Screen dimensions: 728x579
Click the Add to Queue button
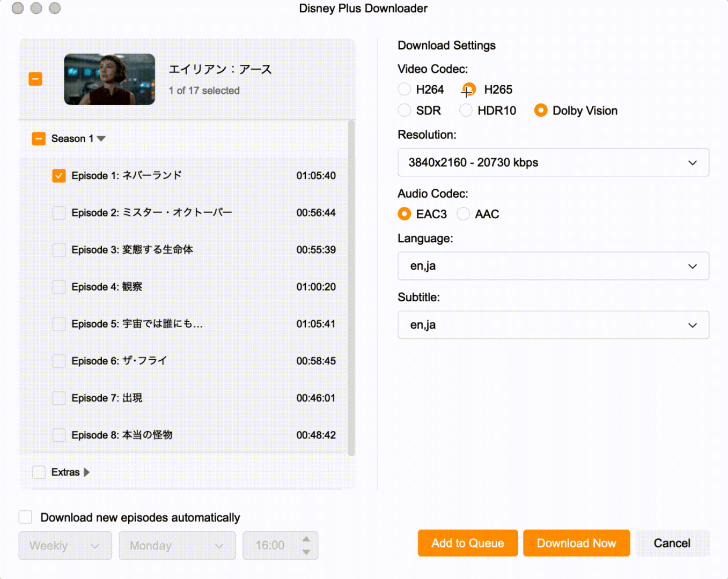[468, 543]
